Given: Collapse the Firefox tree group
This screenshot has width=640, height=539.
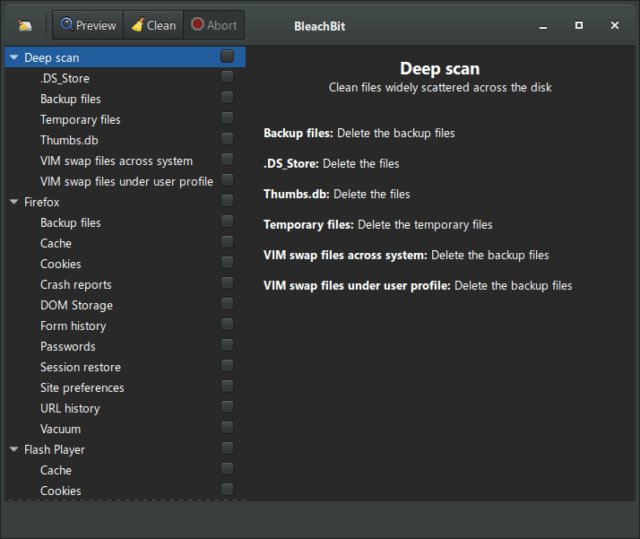Looking at the screenshot, I should (x=14, y=202).
